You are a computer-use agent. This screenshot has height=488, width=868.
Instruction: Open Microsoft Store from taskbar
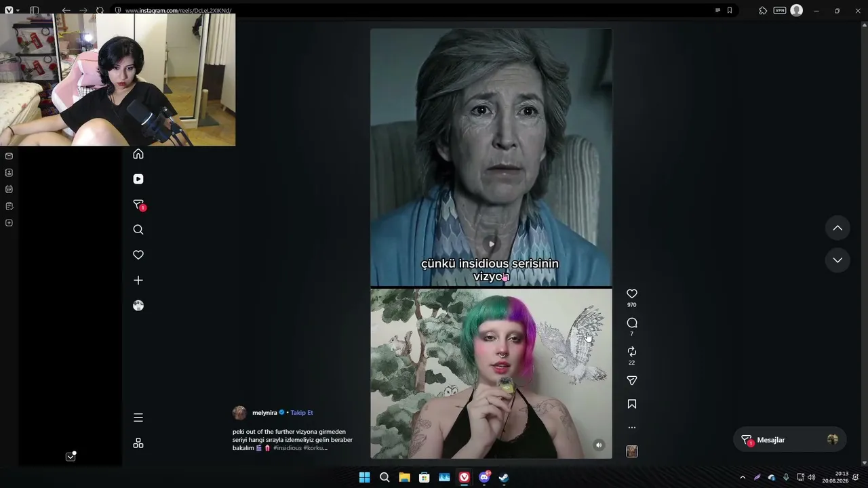click(x=425, y=477)
